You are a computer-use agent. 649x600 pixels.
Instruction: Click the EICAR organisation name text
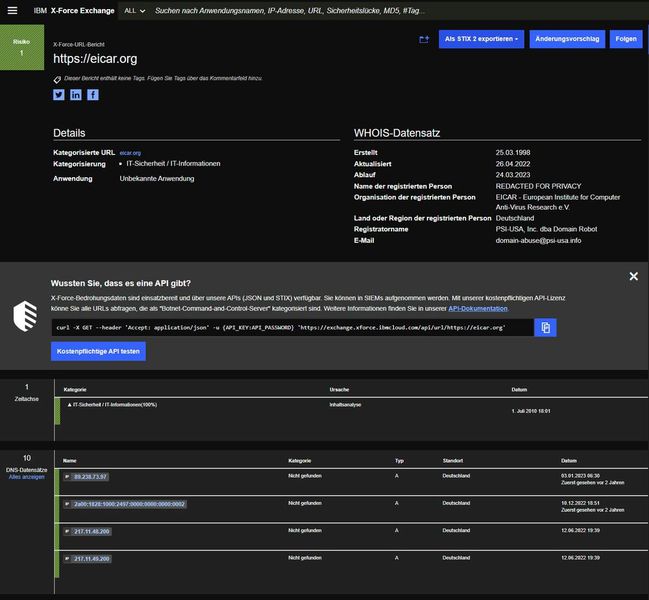558,202
